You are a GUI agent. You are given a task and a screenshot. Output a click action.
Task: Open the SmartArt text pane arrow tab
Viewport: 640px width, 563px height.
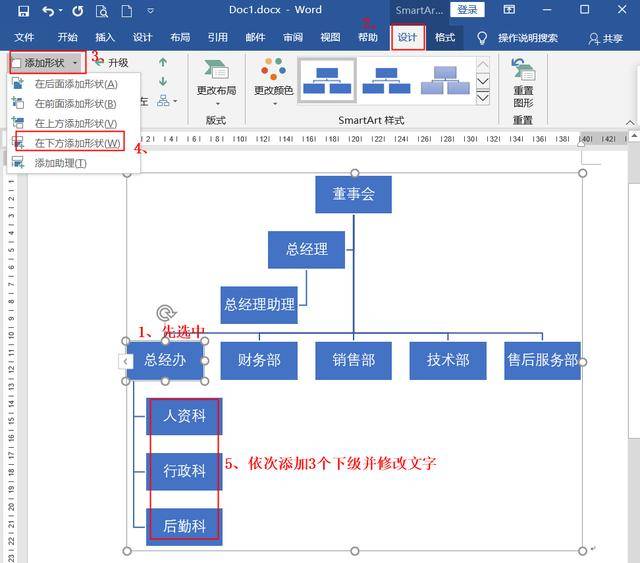125,361
